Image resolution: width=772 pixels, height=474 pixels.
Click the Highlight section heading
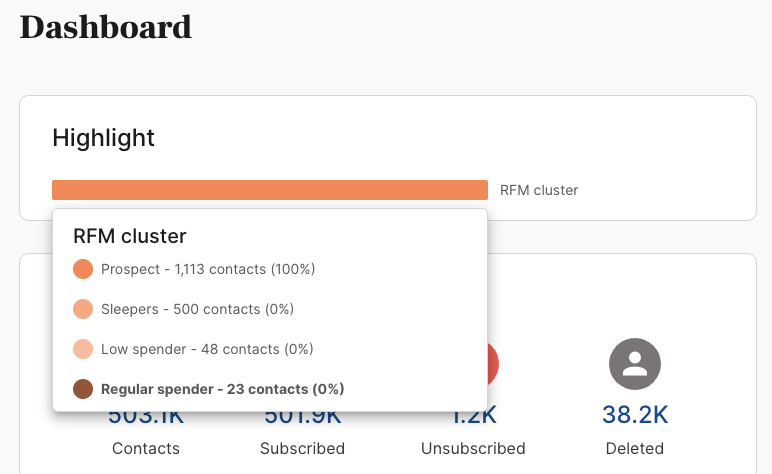click(103, 138)
